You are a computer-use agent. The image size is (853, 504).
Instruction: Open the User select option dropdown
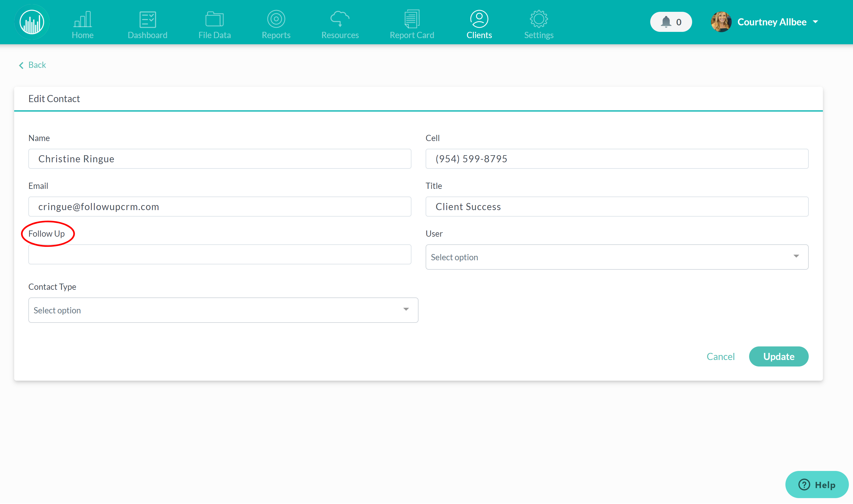(x=617, y=257)
